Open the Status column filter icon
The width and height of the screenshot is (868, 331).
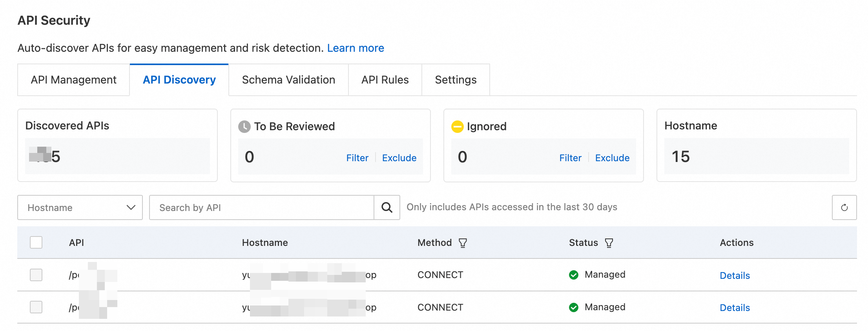click(609, 243)
